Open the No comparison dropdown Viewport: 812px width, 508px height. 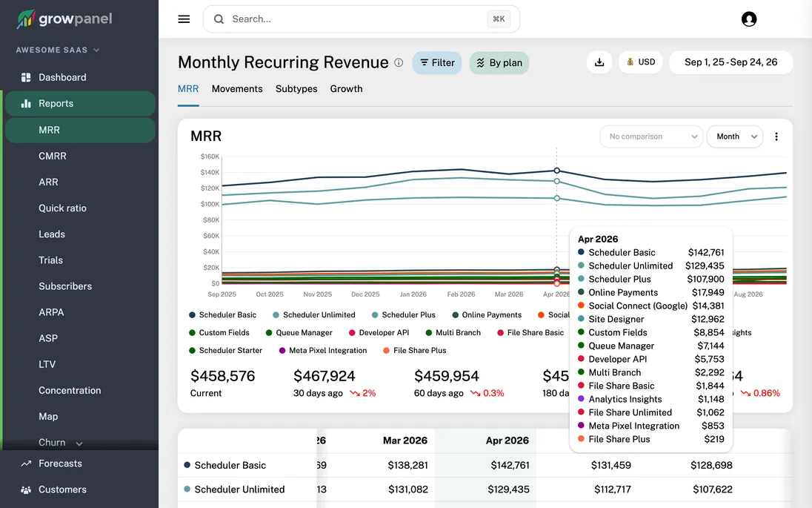tap(651, 136)
